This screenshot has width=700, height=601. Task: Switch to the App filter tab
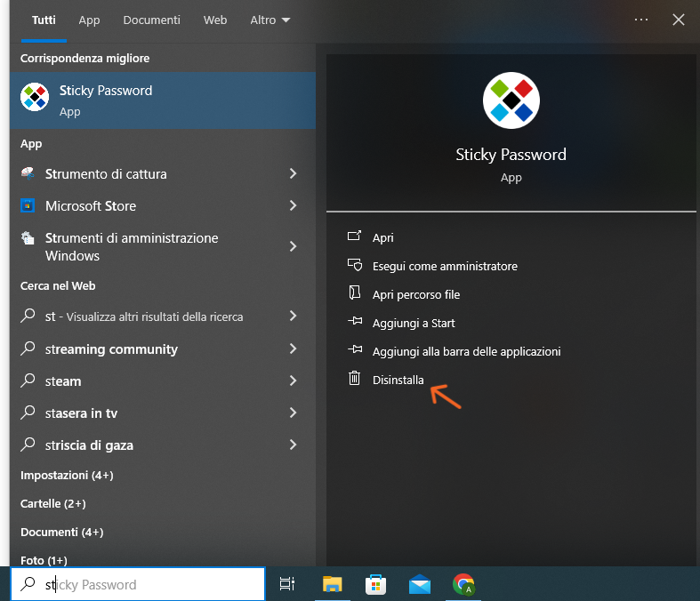pyautogui.click(x=89, y=20)
